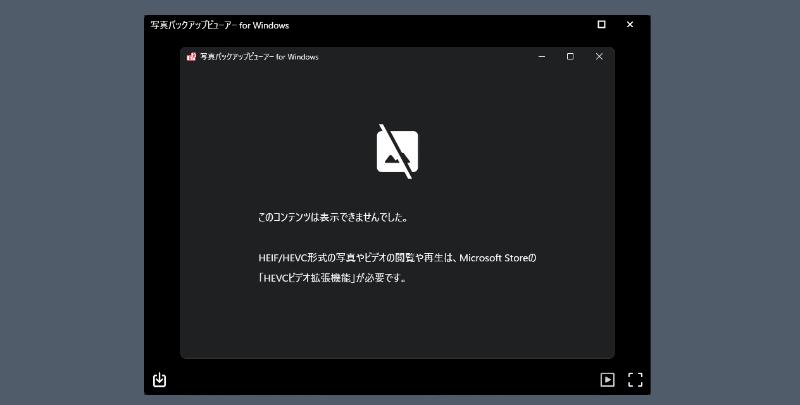Click the text 「HEVCビデオ拡張機能」が必要です。

click(x=333, y=279)
